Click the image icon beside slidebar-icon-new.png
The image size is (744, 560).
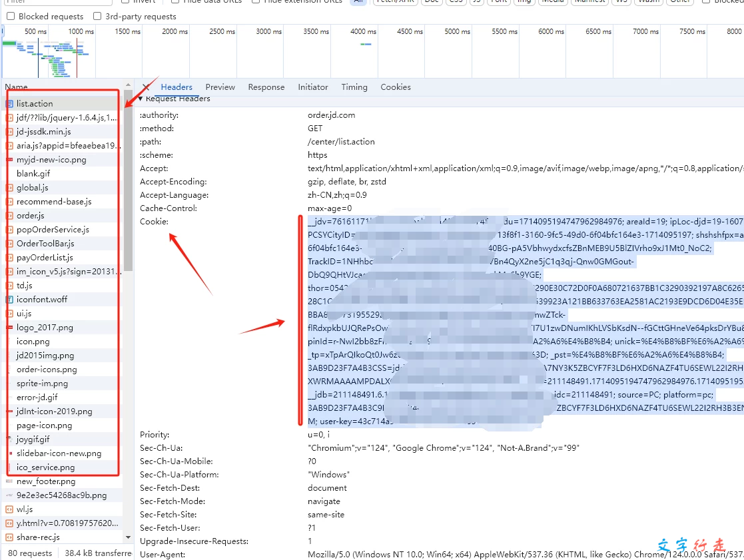(x=9, y=453)
